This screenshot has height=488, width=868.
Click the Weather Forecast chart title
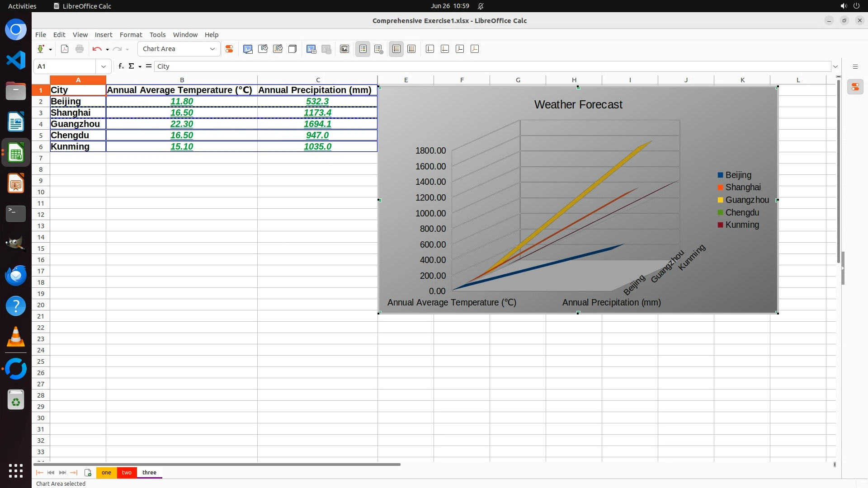578,104
